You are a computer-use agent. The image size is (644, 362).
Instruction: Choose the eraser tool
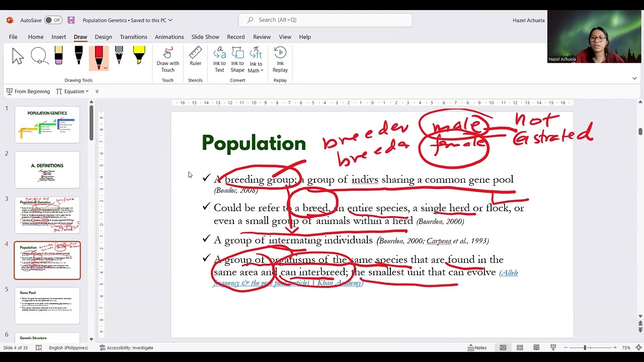58,56
